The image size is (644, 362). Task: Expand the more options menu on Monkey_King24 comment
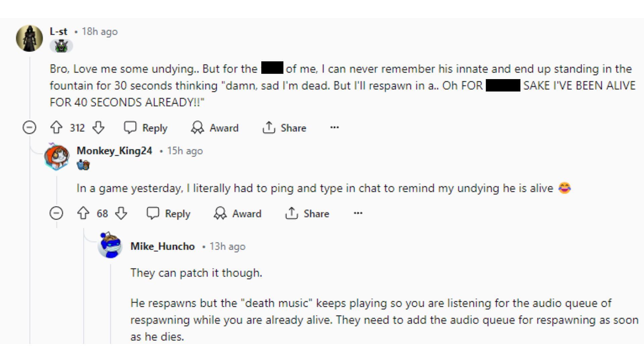[358, 214]
